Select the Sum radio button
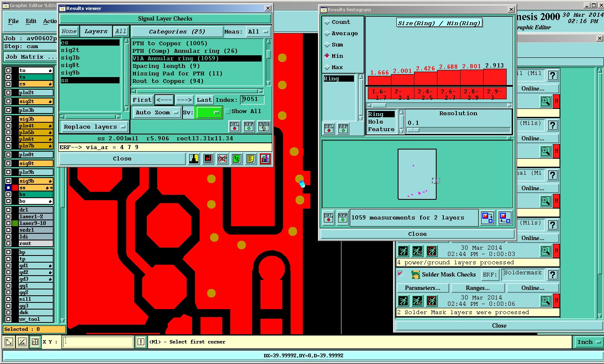 tap(327, 45)
